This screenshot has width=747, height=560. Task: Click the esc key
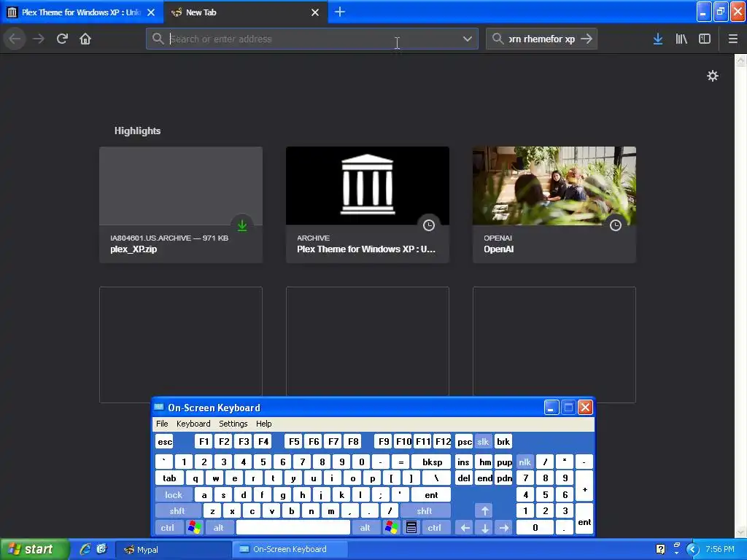pos(165,441)
